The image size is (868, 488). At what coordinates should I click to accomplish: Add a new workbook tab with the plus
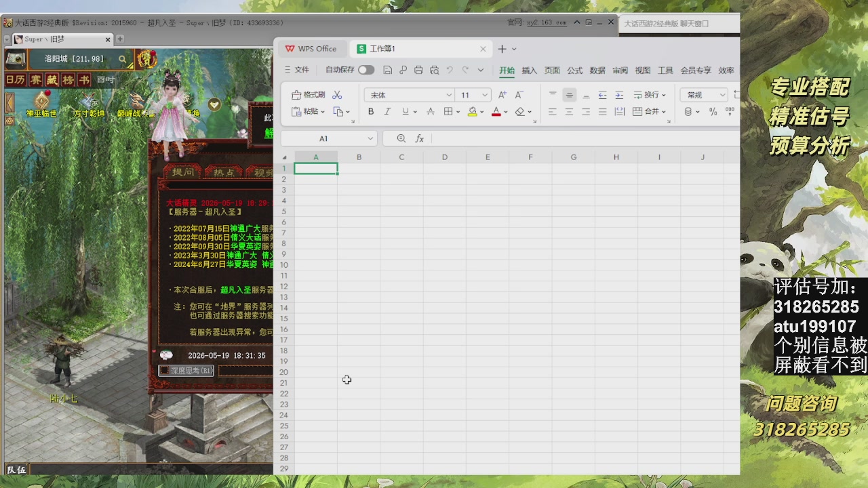point(502,49)
